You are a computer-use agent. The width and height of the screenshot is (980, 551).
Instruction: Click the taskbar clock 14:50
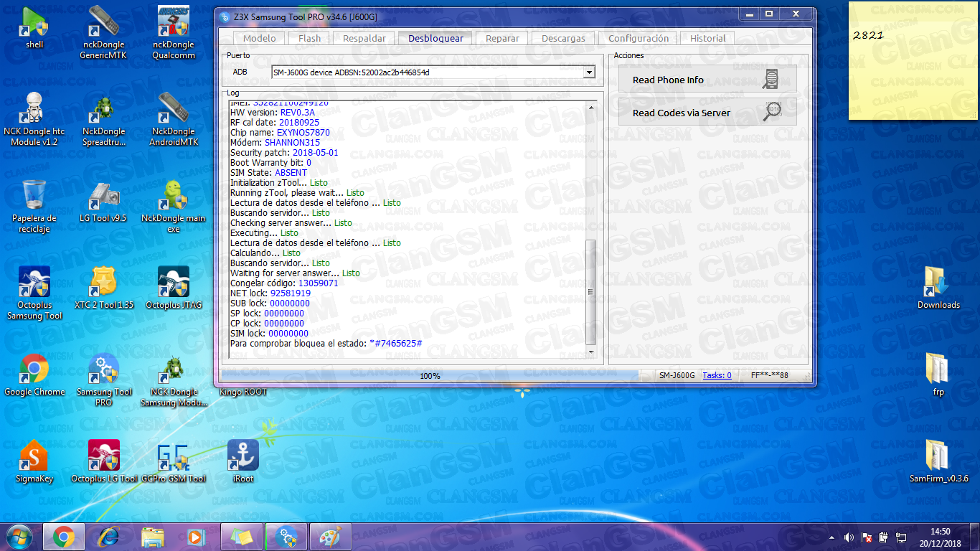tap(940, 532)
